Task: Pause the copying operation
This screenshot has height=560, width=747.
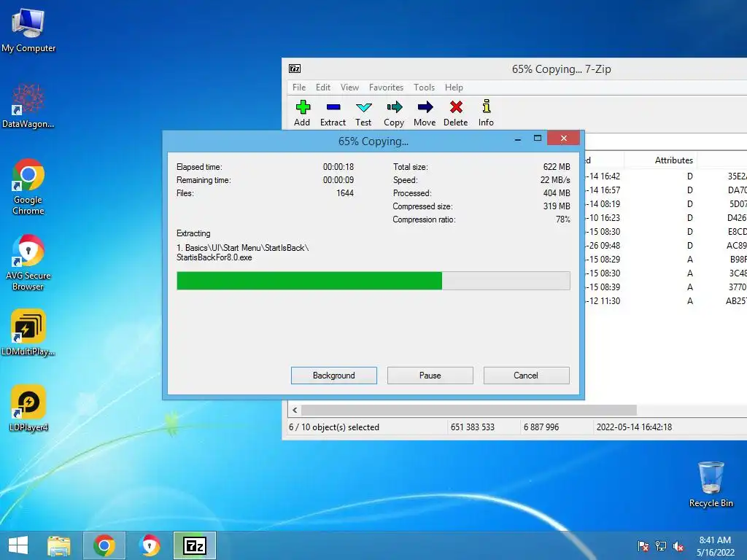Action: pyautogui.click(x=430, y=376)
